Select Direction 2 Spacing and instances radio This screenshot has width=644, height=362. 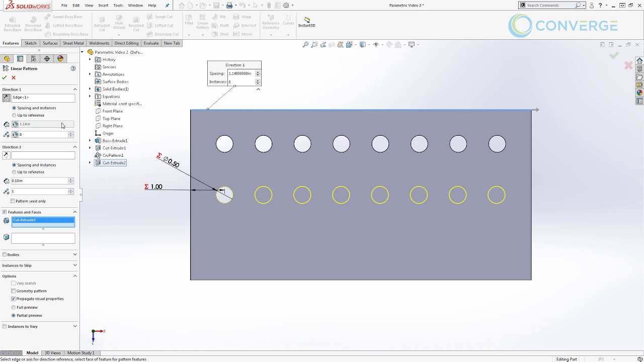(x=14, y=165)
